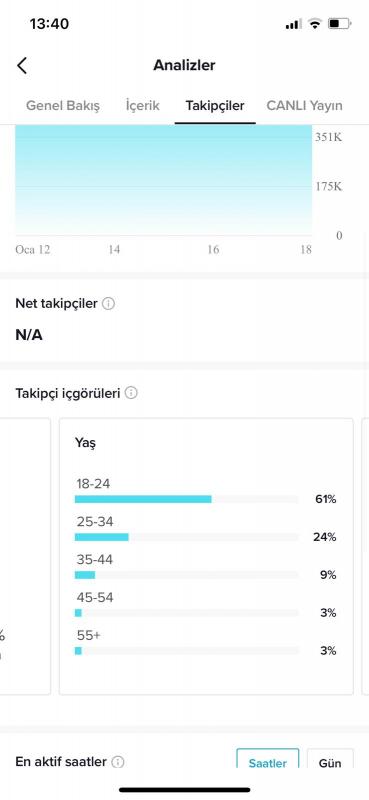Image resolution: width=369 pixels, height=800 pixels.
Task: Tap the En aktif saatler info icon
Action: [x=117, y=762]
